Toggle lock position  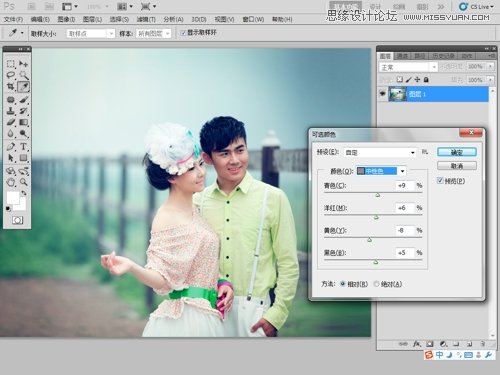click(x=417, y=80)
